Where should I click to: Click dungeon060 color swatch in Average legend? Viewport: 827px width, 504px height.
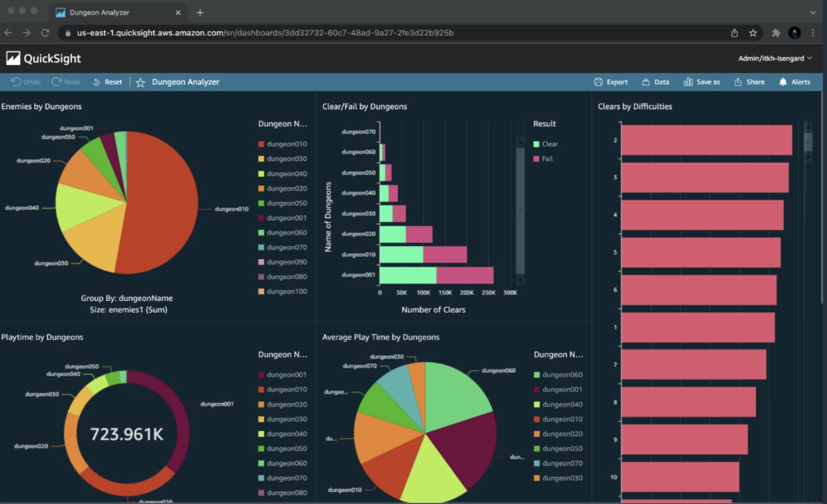pyautogui.click(x=536, y=375)
